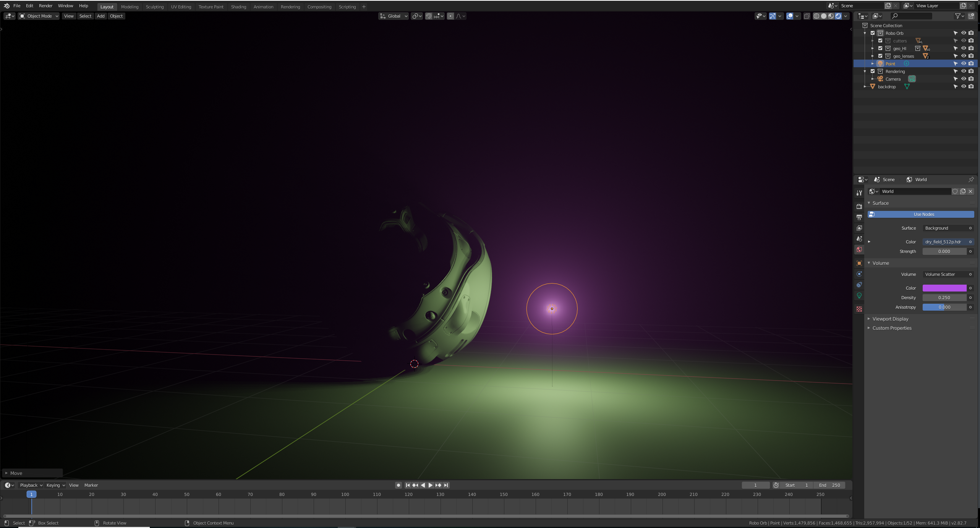Toggle X-ray display icon
The height and width of the screenshot is (528, 980).
(807, 16)
